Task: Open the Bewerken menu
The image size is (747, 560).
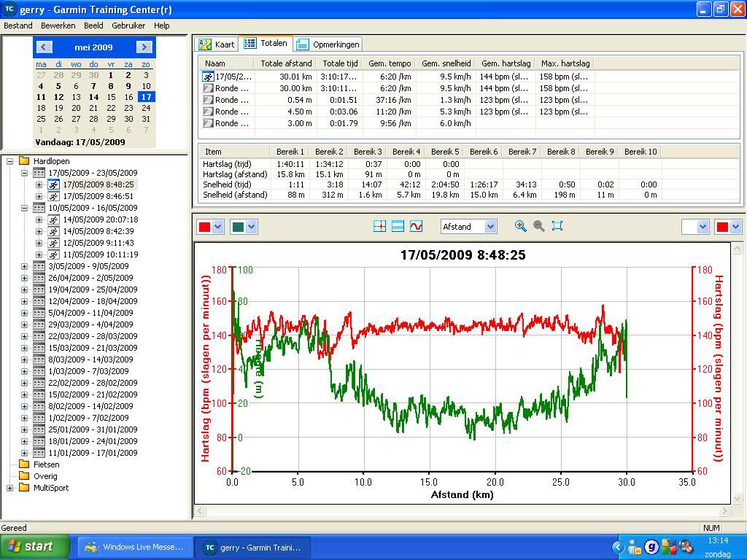Action: (x=58, y=26)
